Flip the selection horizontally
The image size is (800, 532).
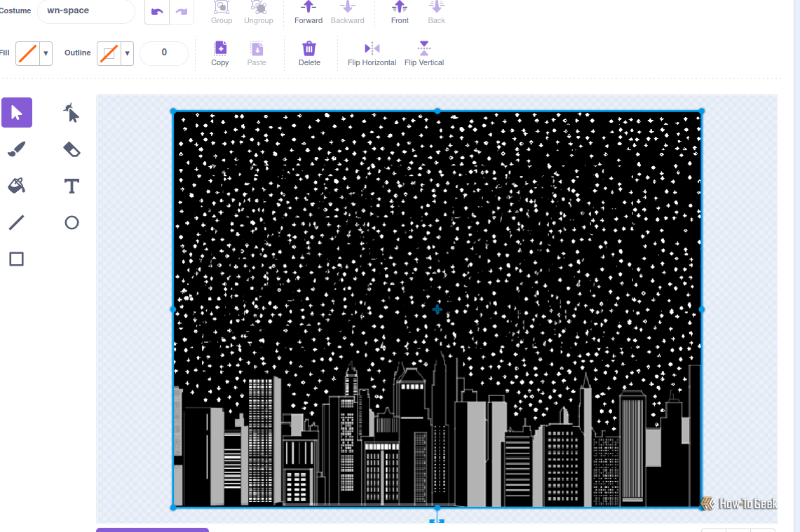[x=372, y=53]
